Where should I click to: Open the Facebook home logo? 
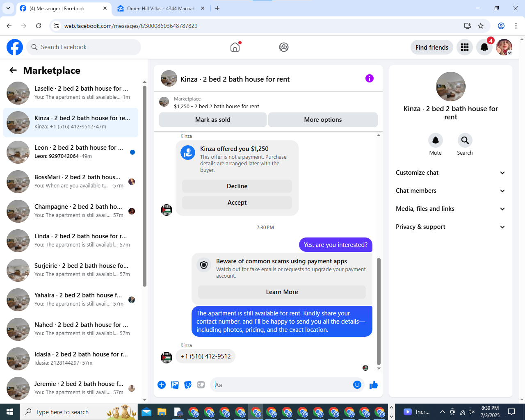pyautogui.click(x=15, y=47)
